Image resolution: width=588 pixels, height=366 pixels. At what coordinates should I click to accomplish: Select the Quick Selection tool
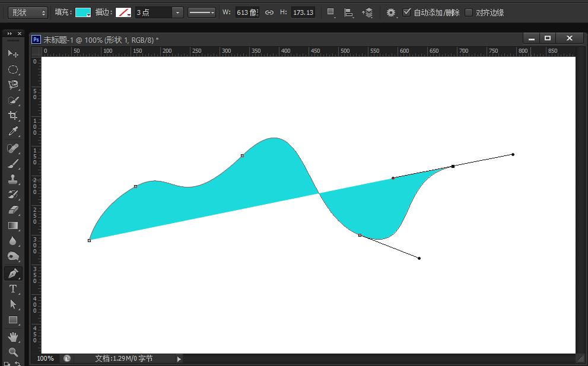pyautogui.click(x=12, y=100)
